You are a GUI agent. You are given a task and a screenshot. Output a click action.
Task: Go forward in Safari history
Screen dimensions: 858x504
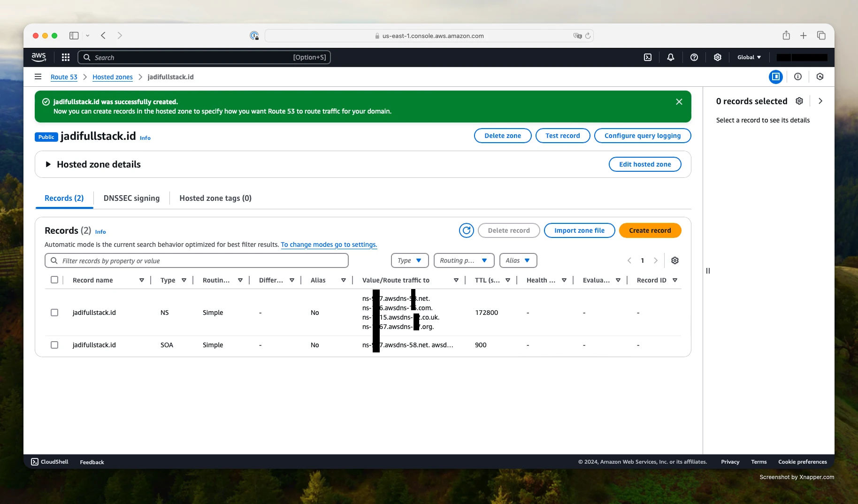(x=120, y=36)
